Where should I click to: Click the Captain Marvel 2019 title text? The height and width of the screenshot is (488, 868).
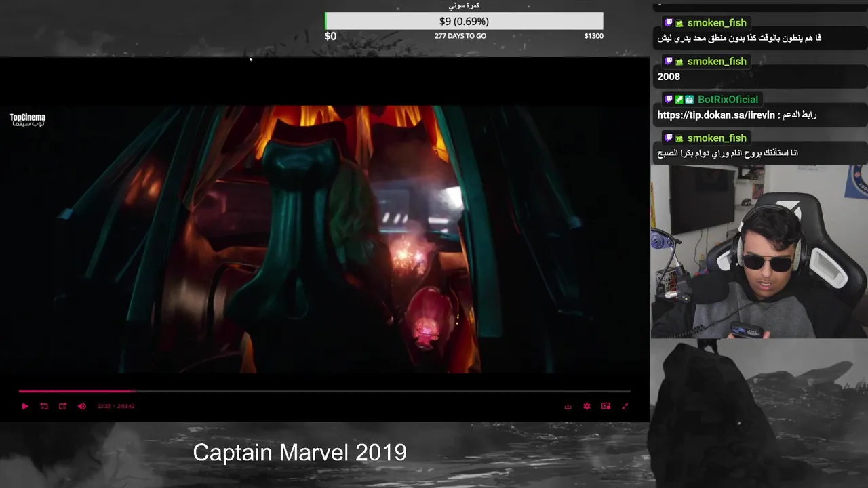pos(300,452)
